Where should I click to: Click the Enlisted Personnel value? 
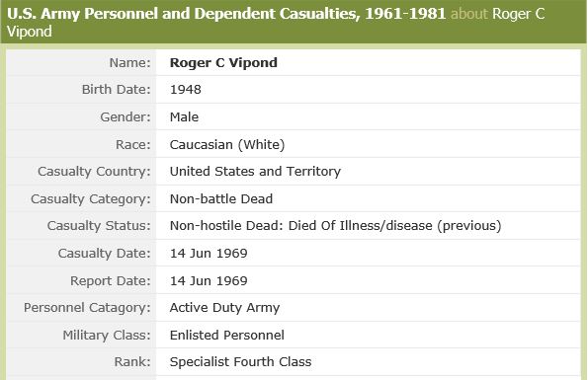pos(227,335)
